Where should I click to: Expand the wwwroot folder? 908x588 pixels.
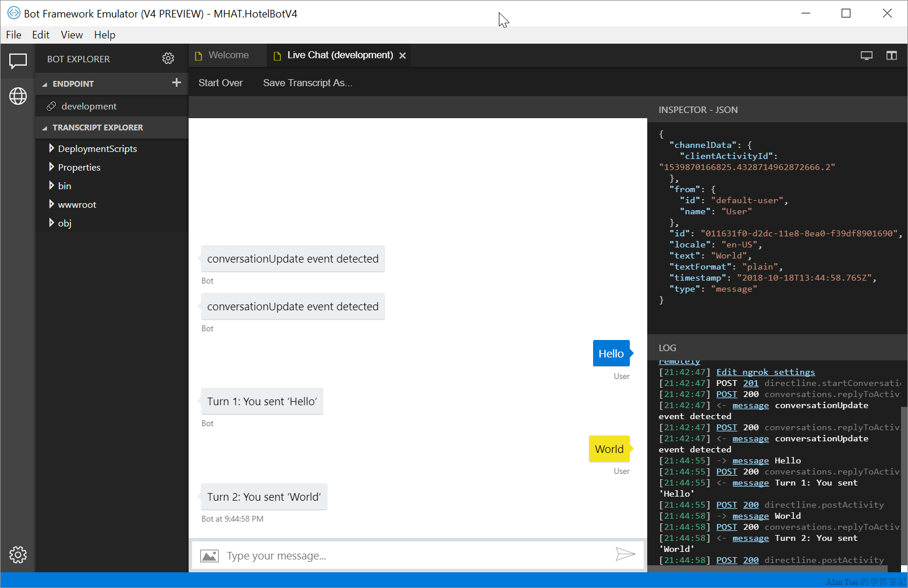(x=51, y=204)
